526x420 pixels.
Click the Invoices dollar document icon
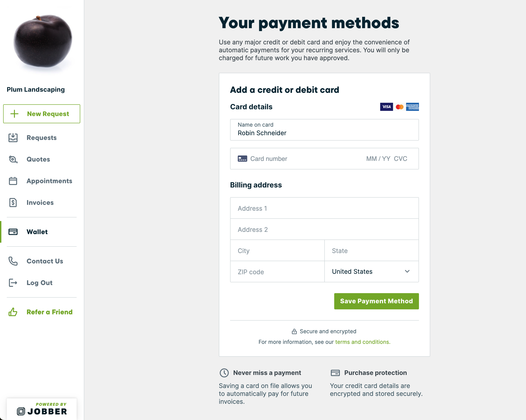click(13, 202)
